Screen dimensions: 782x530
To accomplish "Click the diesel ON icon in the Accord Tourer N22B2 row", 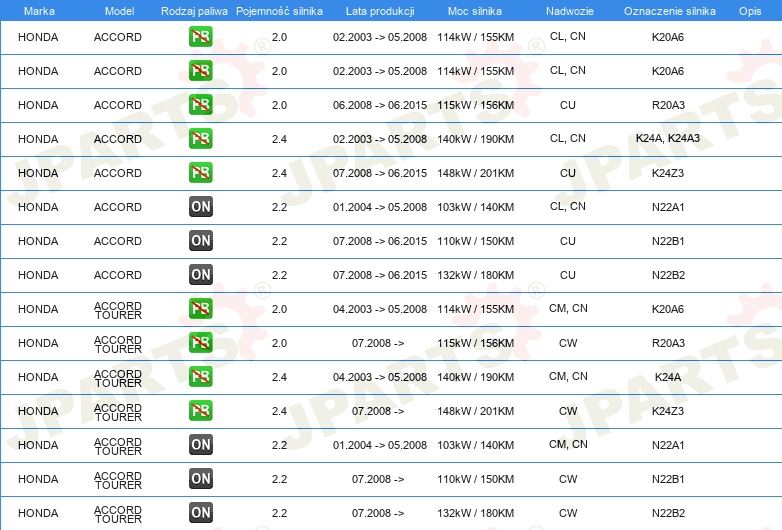I will (200, 513).
